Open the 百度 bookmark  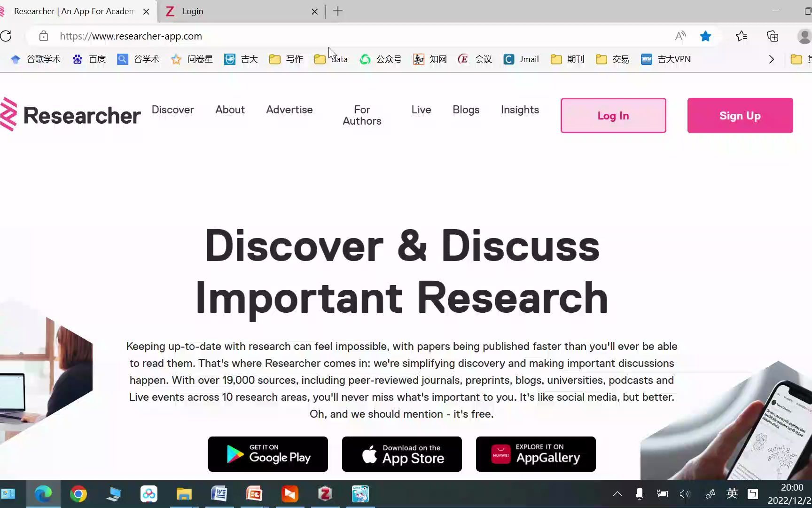(89, 59)
